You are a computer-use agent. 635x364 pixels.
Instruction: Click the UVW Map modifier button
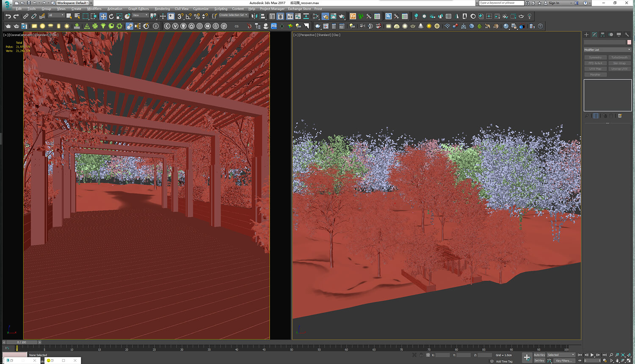point(595,69)
